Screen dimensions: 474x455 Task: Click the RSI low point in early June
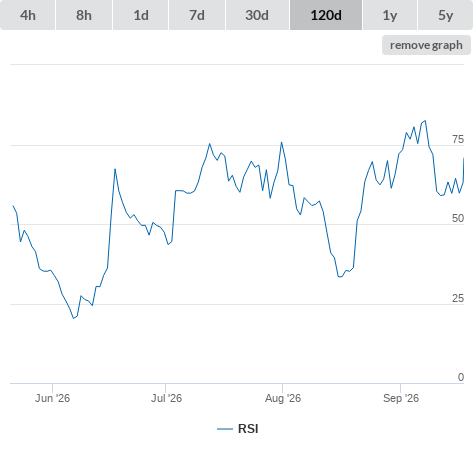click(x=74, y=318)
